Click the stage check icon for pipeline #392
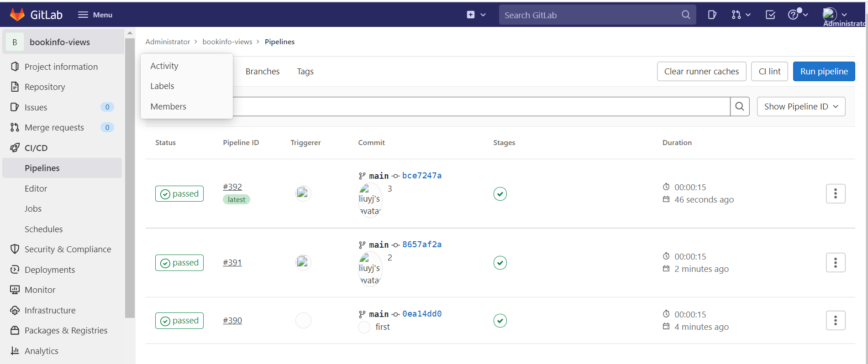Viewport: 868px width, 364px height. [x=500, y=194]
